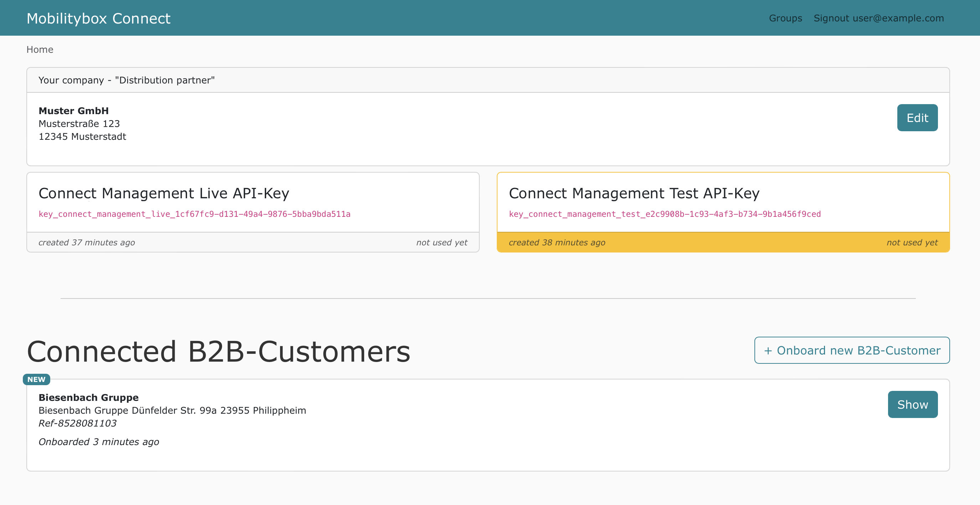Select the Test API key string
Image resolution: width=980 pixels, height=505 pixels.
pos(665,214)
